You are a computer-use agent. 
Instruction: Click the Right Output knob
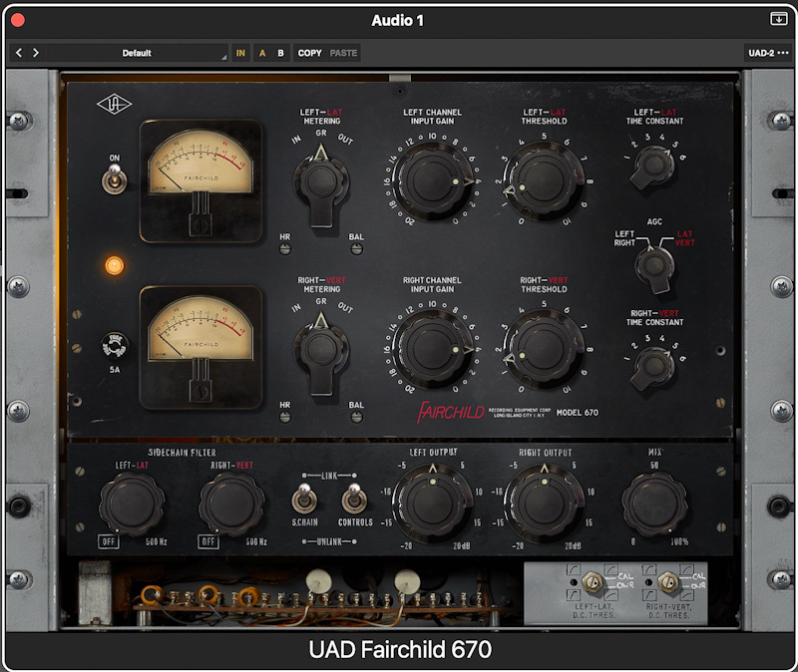544,504
